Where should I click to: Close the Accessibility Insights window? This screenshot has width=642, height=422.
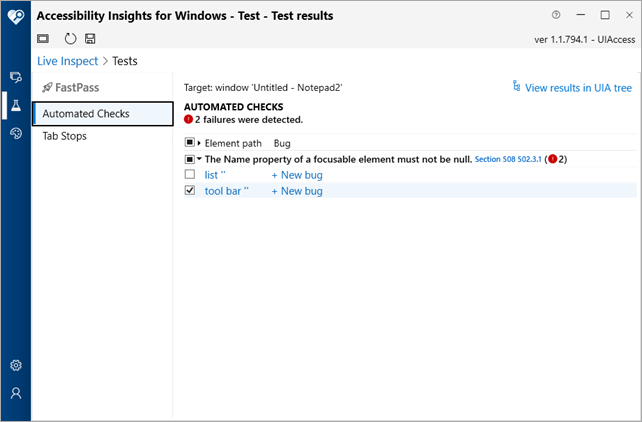pyautogui.click(x=630, y=15)
